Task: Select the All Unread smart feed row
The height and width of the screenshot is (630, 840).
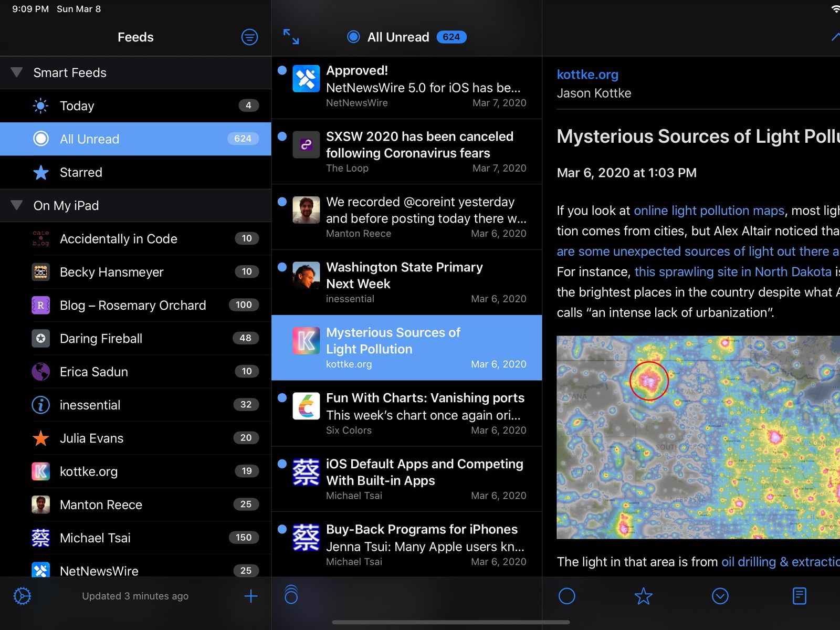Action: click(x=135, y=139)
